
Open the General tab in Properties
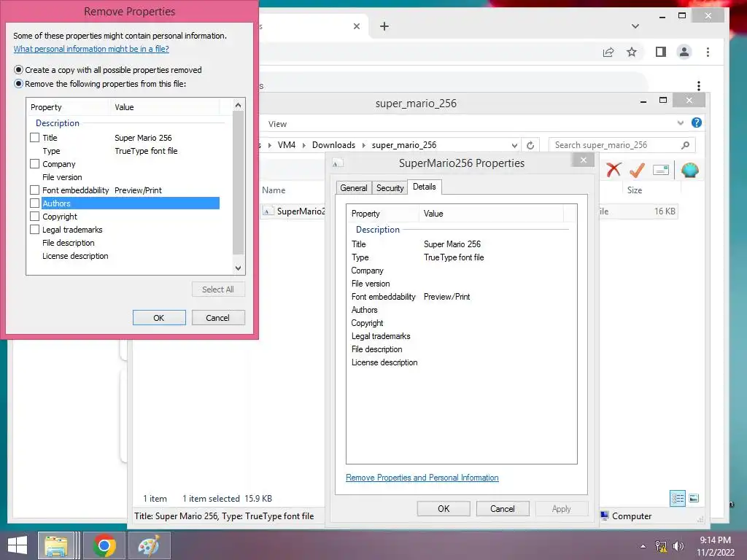tap(354, 187)
